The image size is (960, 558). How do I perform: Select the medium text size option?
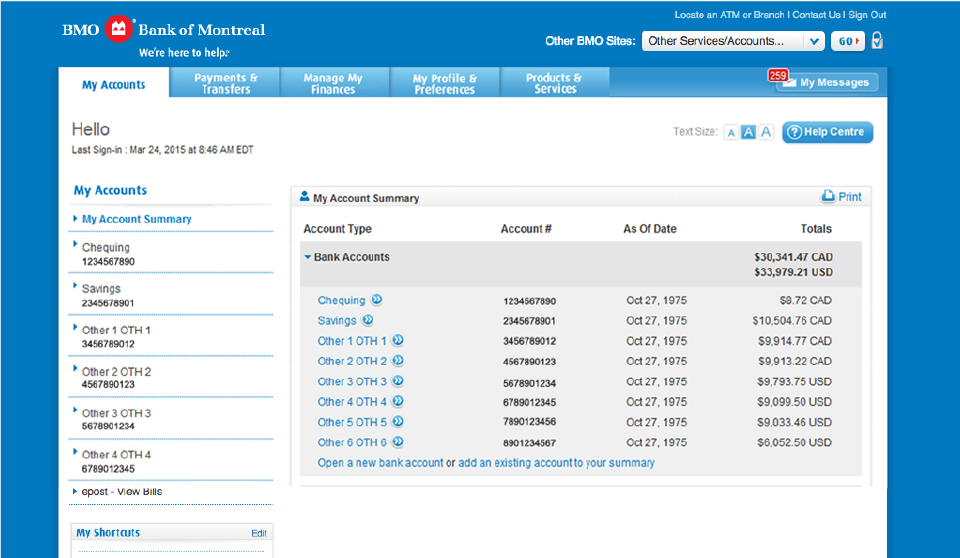coord(748,133)
